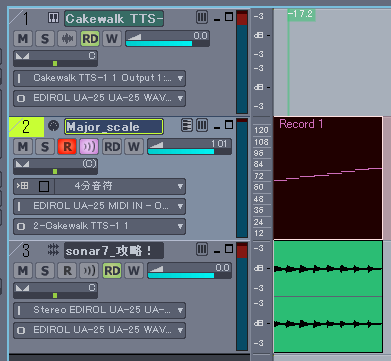Toggle input echo on Major_scale track
391x361 pixels.
(89, 147)
